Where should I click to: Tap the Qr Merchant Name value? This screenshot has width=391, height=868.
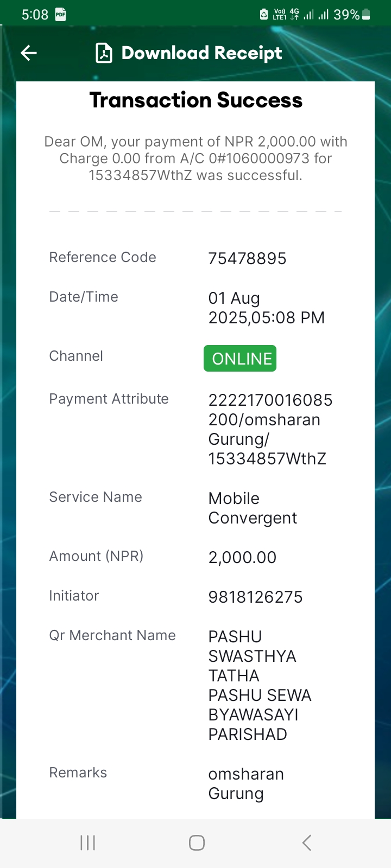point(260,686)
